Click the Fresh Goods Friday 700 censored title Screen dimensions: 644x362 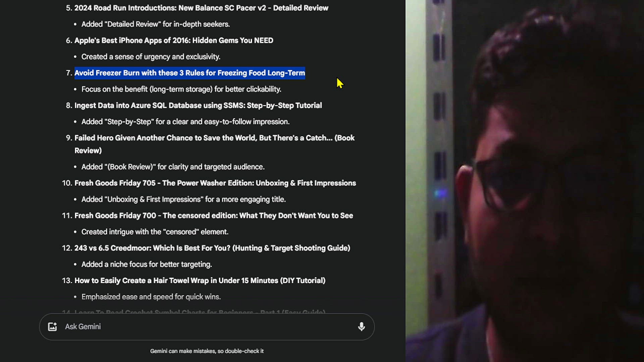point(213,216)
